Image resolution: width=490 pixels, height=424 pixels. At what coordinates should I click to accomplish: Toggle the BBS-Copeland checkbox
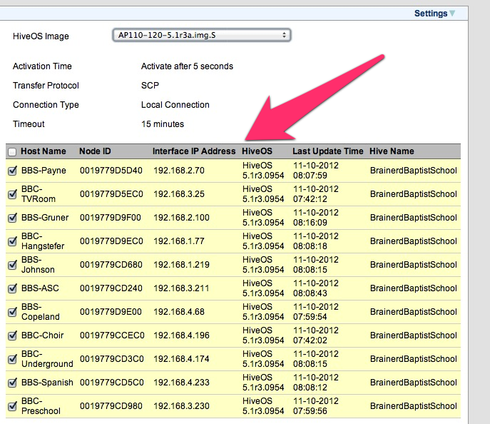click(x=12, y=312)
